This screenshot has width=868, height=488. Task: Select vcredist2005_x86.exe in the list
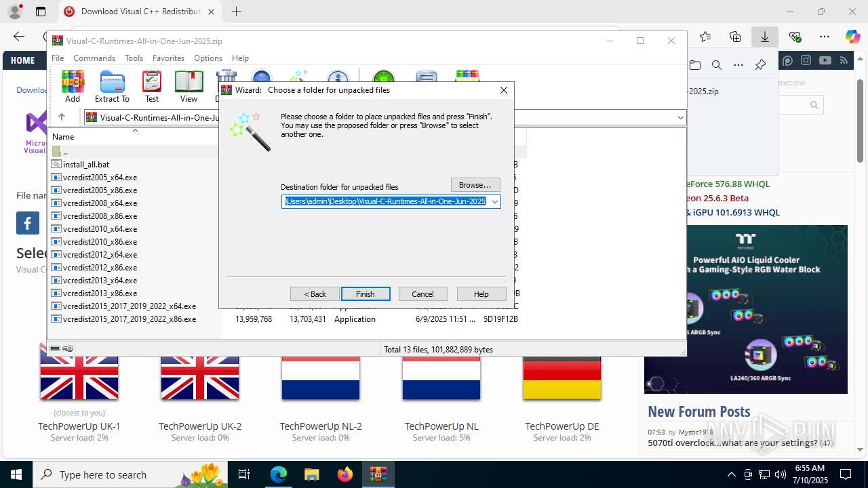pos(100,190)
